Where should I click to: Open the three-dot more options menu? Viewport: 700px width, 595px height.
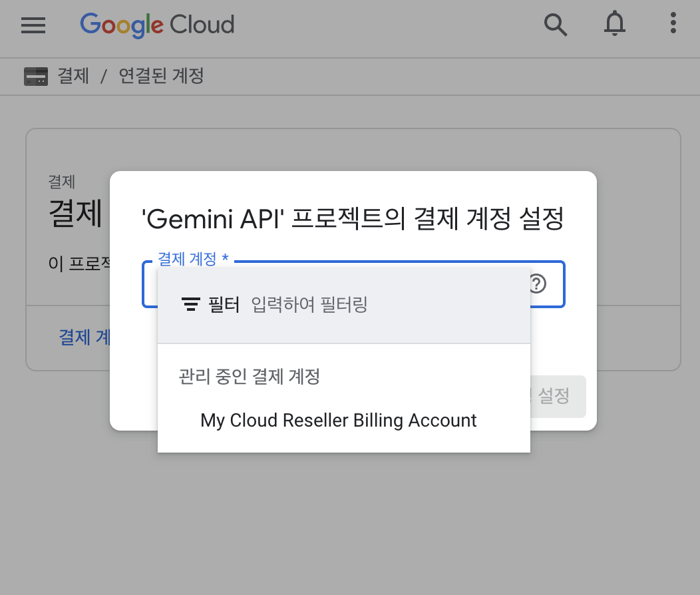673,23
